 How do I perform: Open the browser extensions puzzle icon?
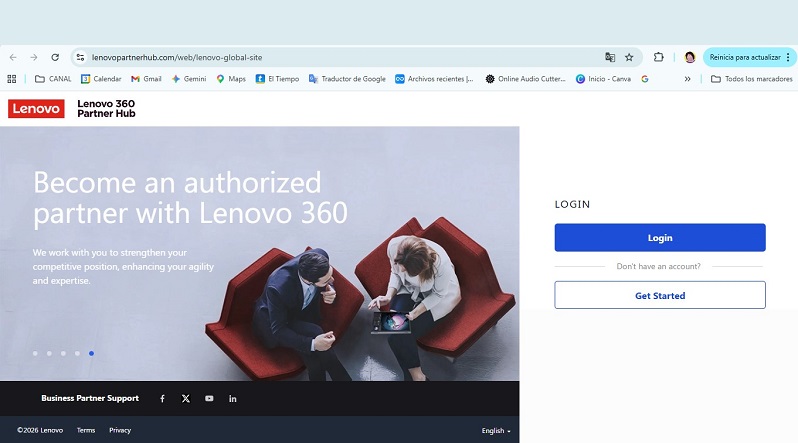659,58
